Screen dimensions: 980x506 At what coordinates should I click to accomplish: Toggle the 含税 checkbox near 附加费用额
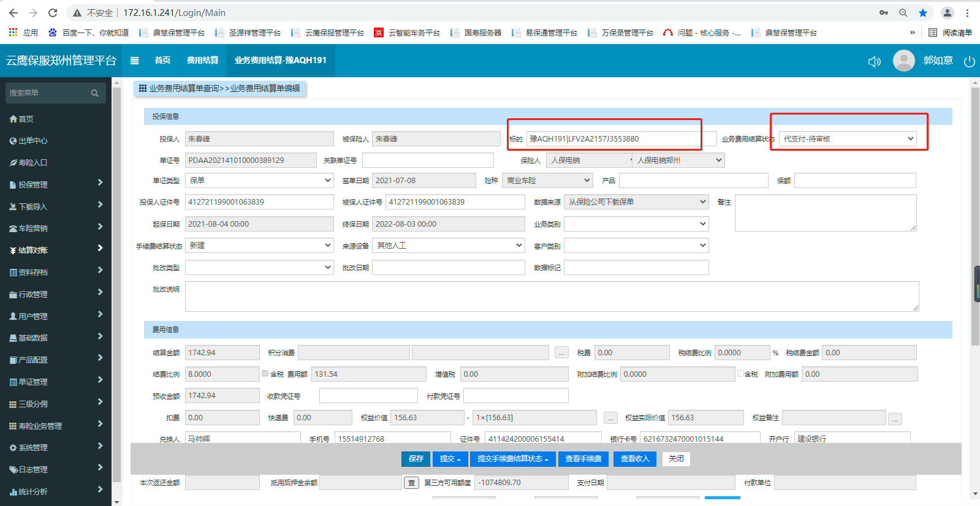(x=740, y=374)
